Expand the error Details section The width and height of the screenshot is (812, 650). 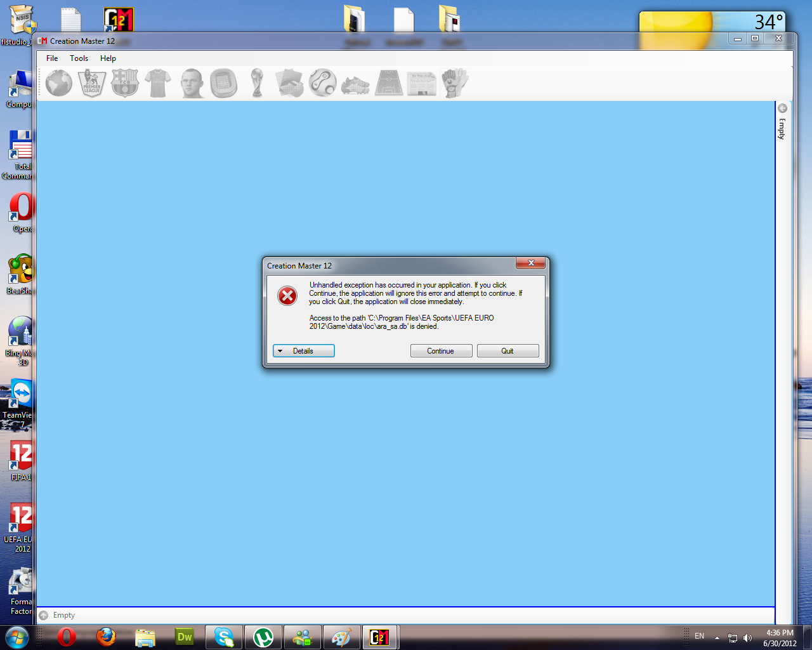coord(304,351)
